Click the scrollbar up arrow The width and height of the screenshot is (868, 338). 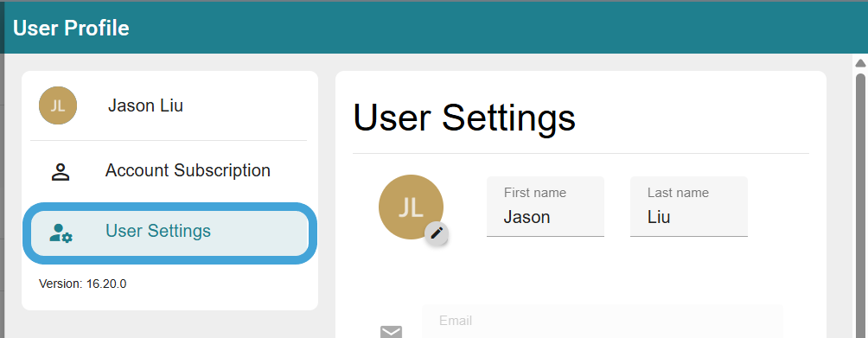click(x=860, y=63)
